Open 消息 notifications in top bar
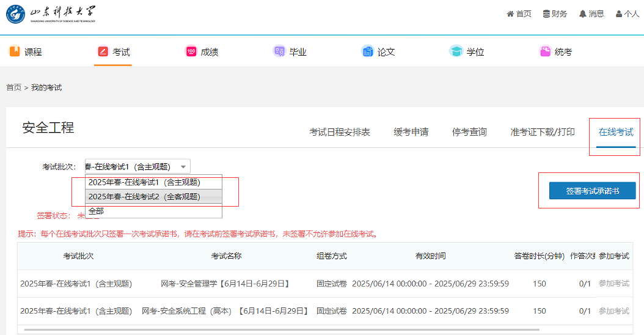Viewport: 644px width, 335px height. click(591, 13)
